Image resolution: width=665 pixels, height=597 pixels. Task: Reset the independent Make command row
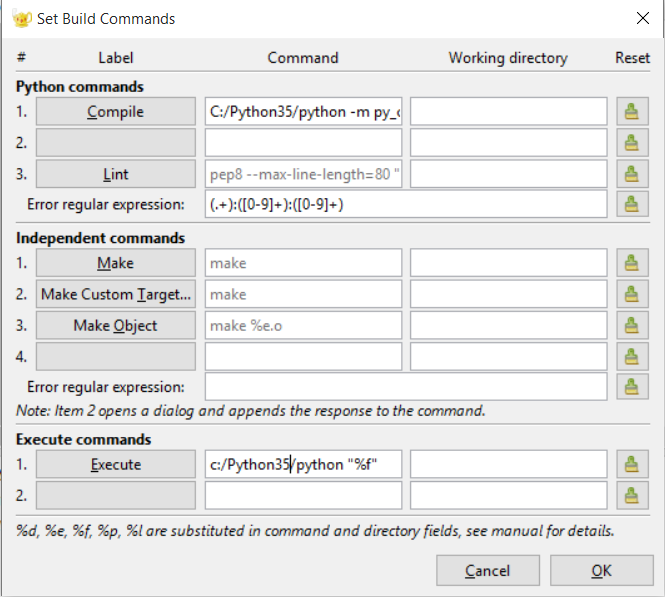pos(631,264)
